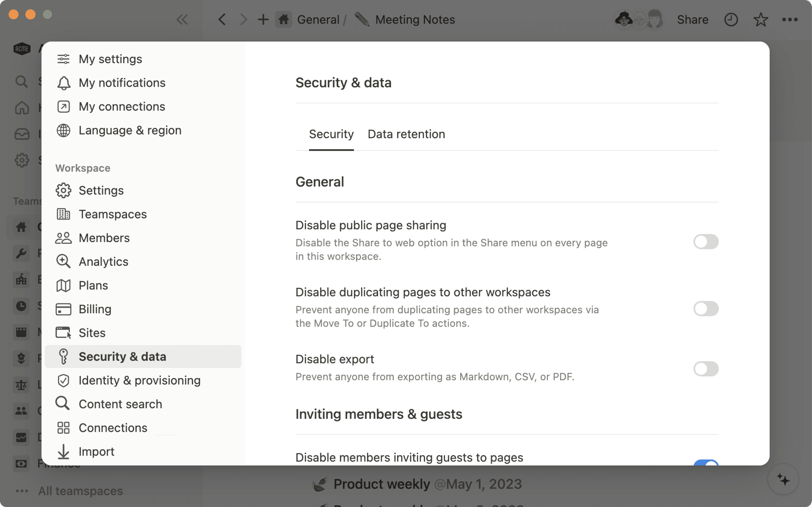Enable Disable public page sharing

pos(706,241)
